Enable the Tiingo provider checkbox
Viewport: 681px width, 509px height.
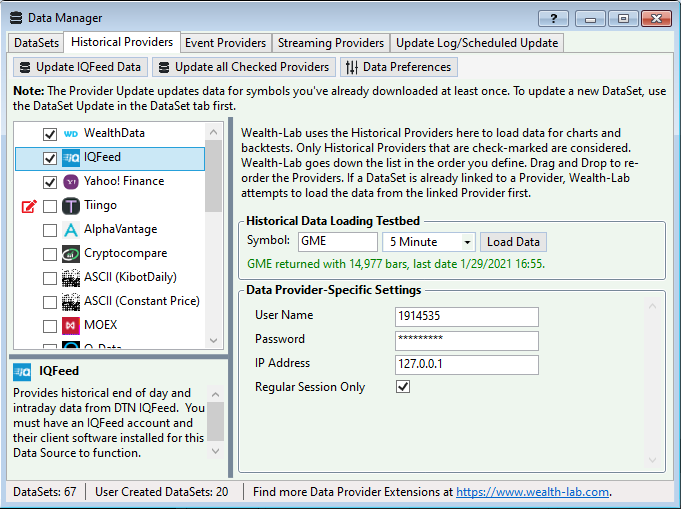click(50, 206)
